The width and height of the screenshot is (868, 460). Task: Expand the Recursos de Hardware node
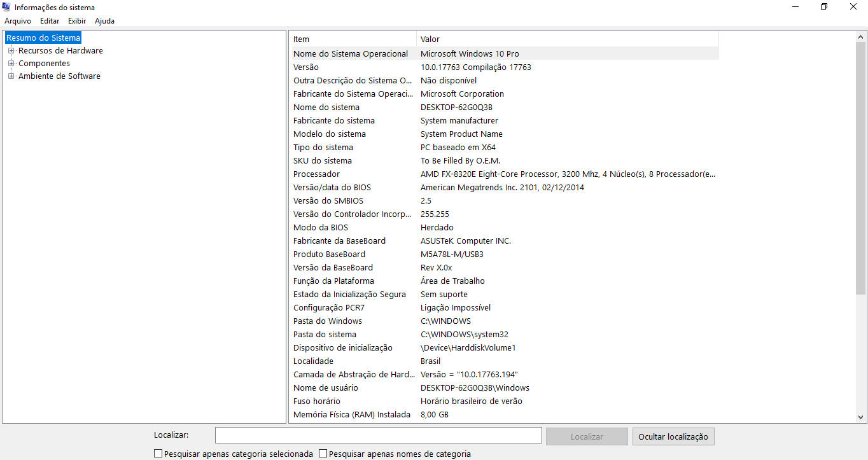coord(11,51)
